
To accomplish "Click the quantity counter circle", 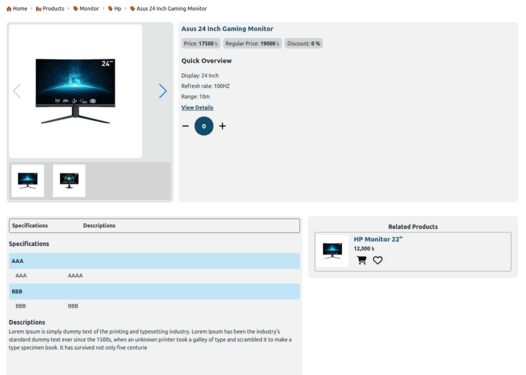I will pos(204,126).
